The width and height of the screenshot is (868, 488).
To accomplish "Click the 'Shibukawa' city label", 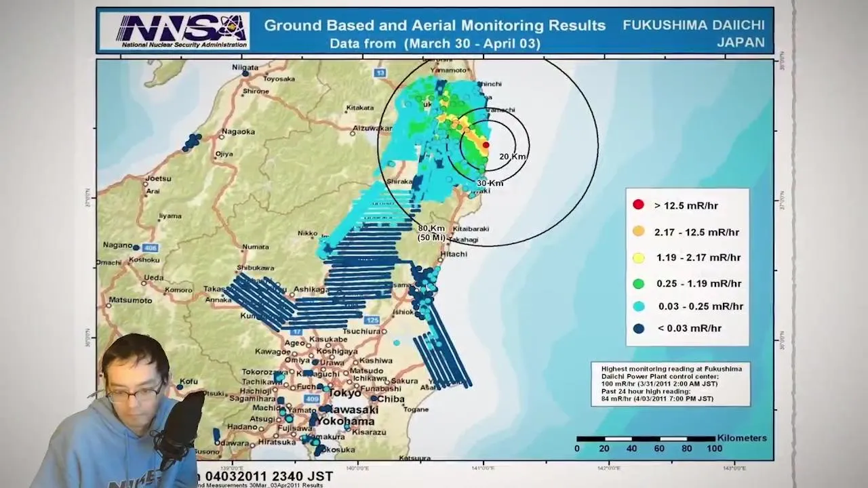I will click(x=256, y=267).
